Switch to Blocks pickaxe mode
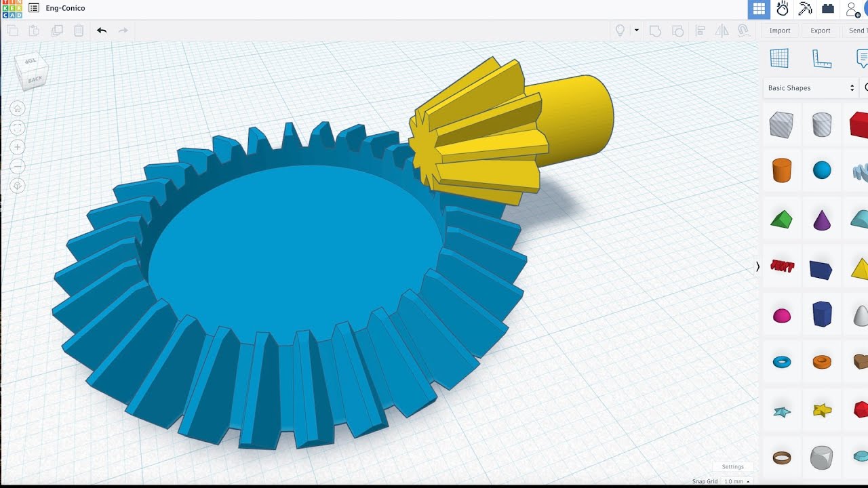 [805, 9]
